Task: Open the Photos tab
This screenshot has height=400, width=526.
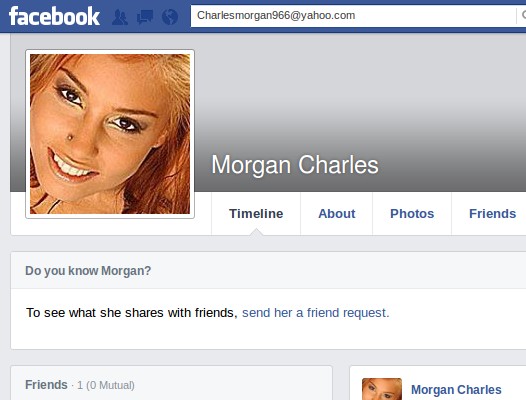Action: (412, 214)
